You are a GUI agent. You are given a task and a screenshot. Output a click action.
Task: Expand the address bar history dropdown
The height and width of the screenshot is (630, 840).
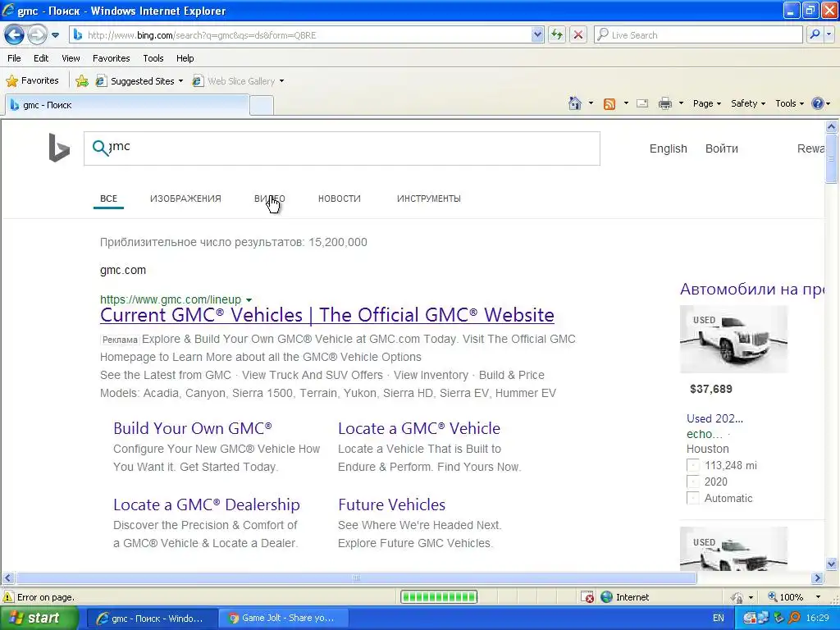[537, 35]
